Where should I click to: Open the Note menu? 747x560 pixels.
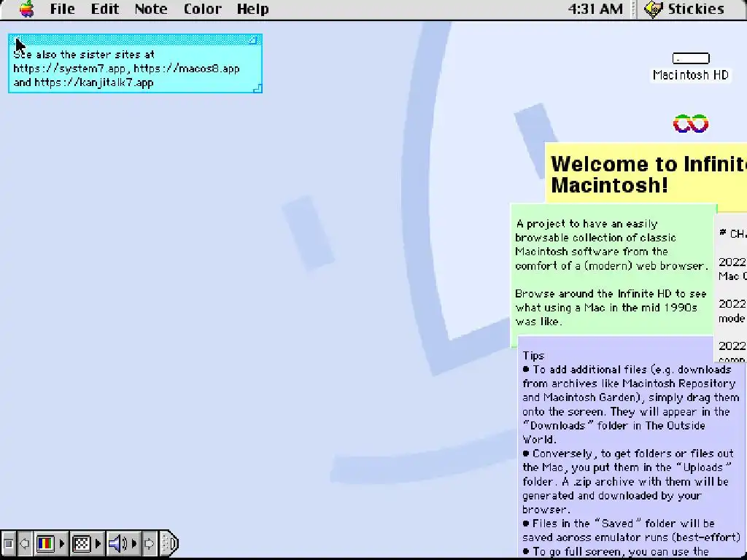click(x=151, y=9)
